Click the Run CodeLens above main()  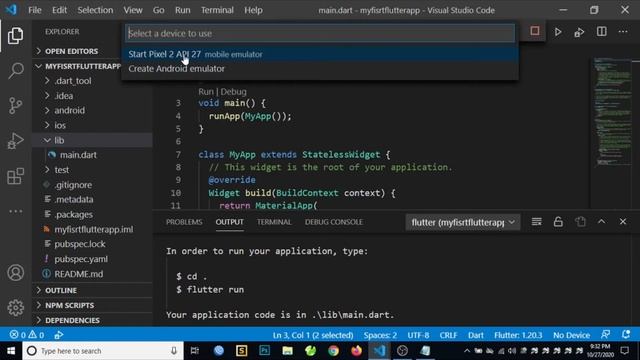click(x=206, y=92)
